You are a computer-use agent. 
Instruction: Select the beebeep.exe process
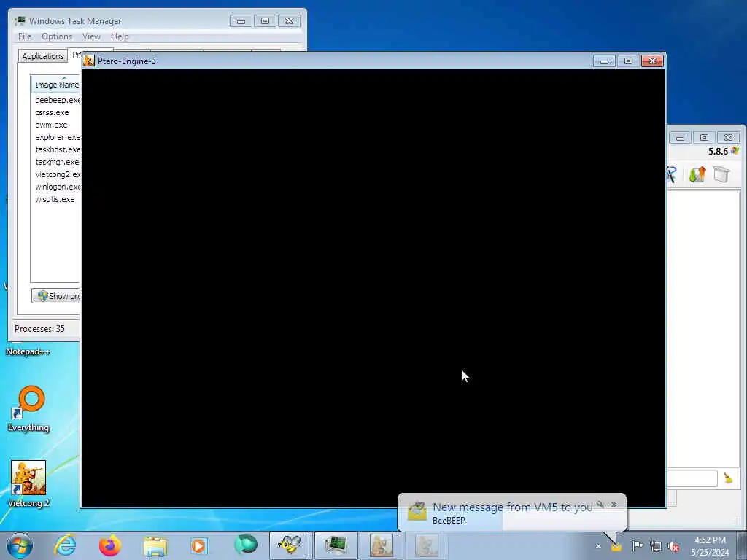click(x=57, y=100)
